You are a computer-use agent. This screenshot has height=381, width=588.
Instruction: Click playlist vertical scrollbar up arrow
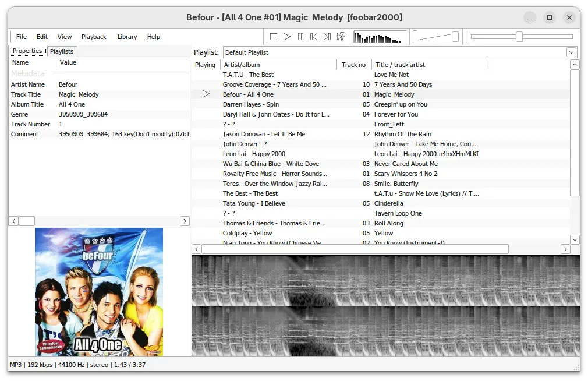[575, 65]
